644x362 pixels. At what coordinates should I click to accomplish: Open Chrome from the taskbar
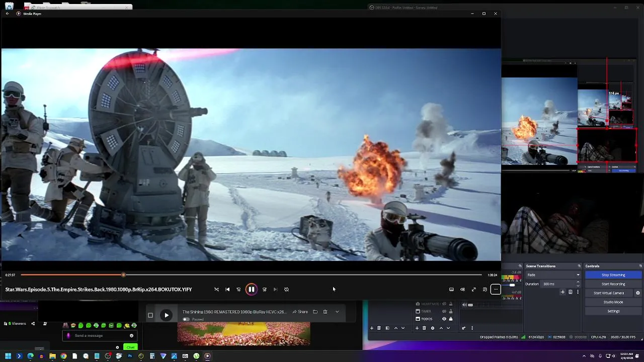(63, 356)
